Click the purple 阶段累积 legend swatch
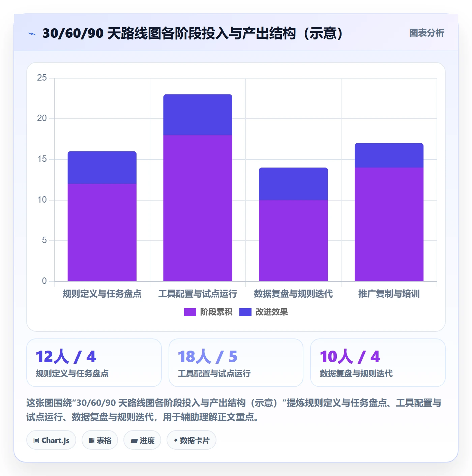The height and width of the screenshot is (476, 472). coord(190,312)
